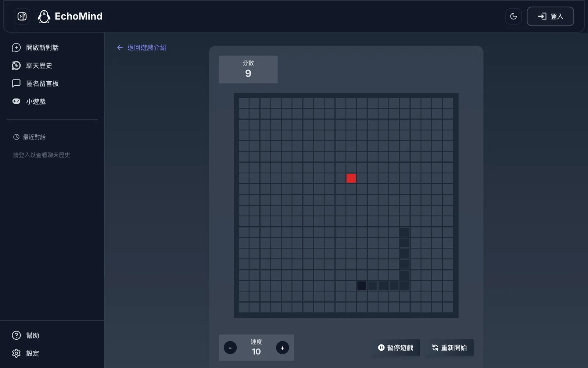Collapse the sidebar with the panel toggle icon

[x=22, y=16]
